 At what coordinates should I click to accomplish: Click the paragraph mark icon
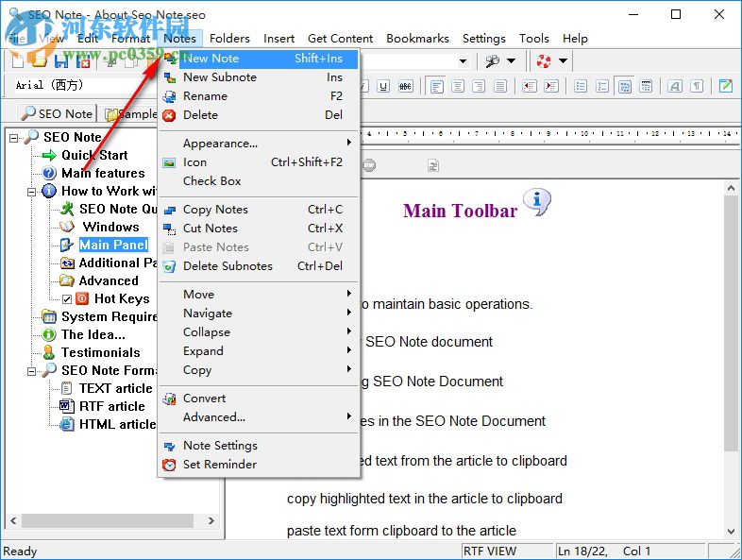click(697, 86)
